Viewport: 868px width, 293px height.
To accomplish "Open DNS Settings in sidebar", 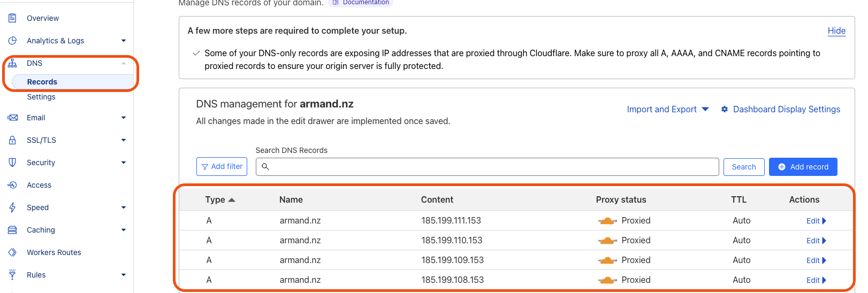I will click(x=41, y=97).
